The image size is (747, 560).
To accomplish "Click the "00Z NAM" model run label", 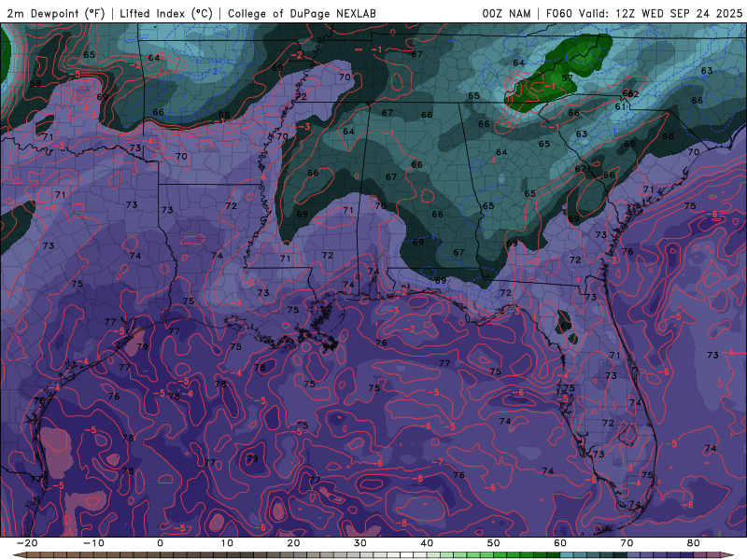I will coord(506,13).
